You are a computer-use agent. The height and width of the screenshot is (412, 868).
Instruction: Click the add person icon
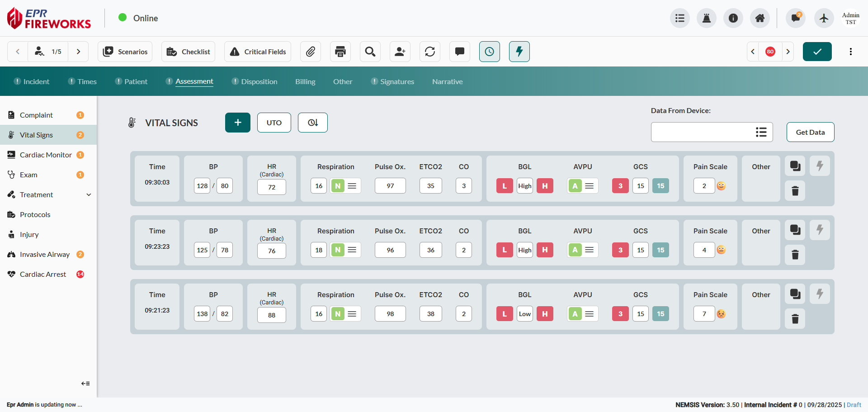click(400, 52)
